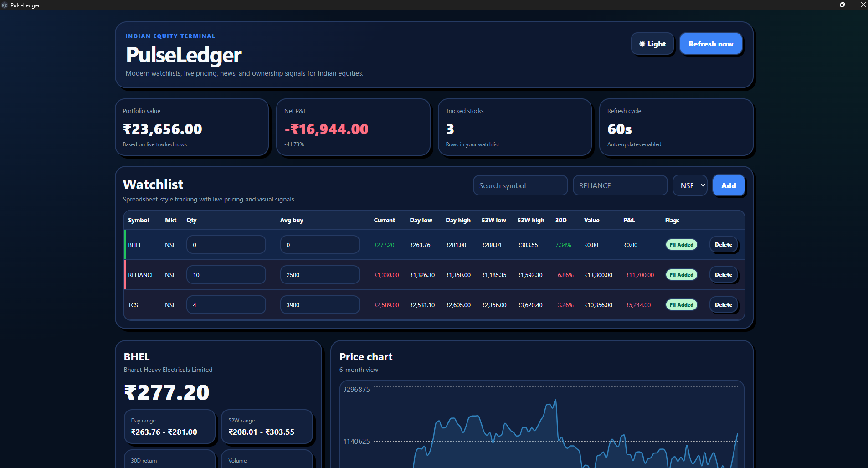The height and width of the screenshot is (468, 868).
Task: Click the Symbol column header
Action: pos(139,220)
